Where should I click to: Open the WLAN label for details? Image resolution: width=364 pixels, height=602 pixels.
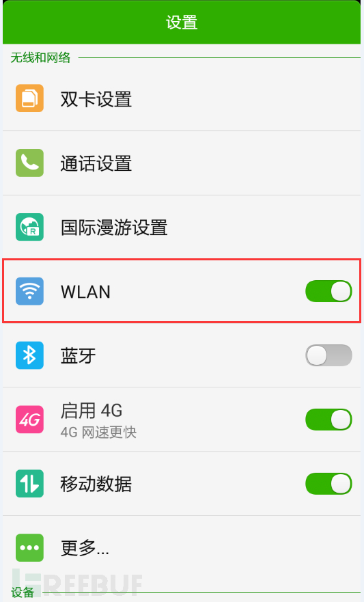click(x=85, y=292)
